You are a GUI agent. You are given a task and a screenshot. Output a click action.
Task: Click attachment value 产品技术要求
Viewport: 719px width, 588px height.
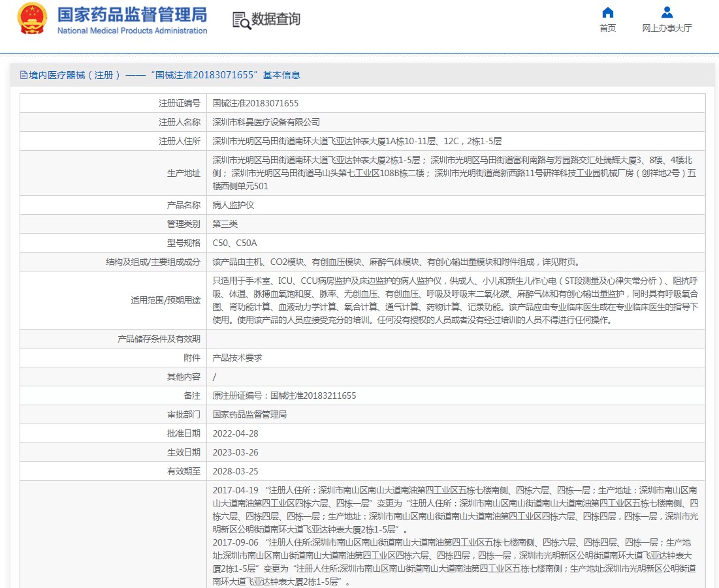237,358
